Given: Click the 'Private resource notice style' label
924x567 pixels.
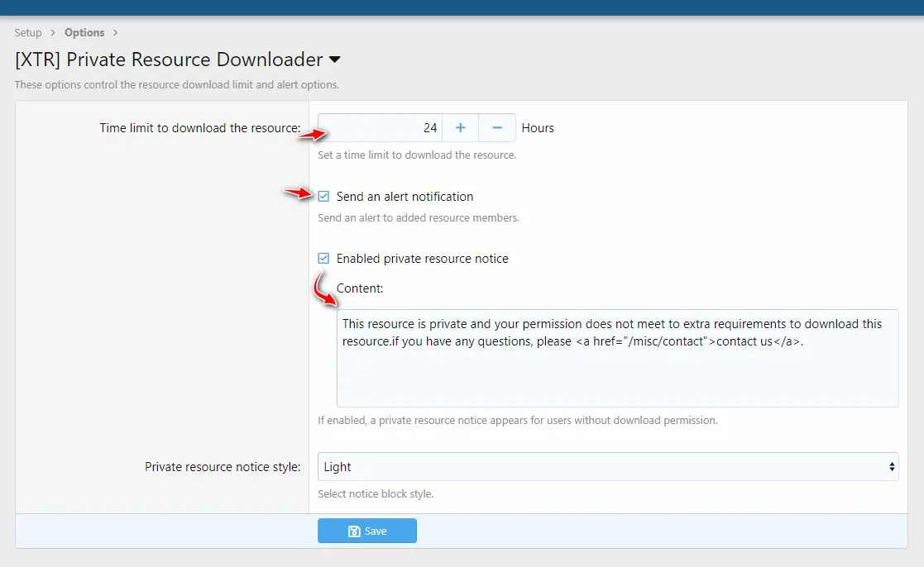Looking at the screenshot, I should pyautogui.click(x=223, y=467).
